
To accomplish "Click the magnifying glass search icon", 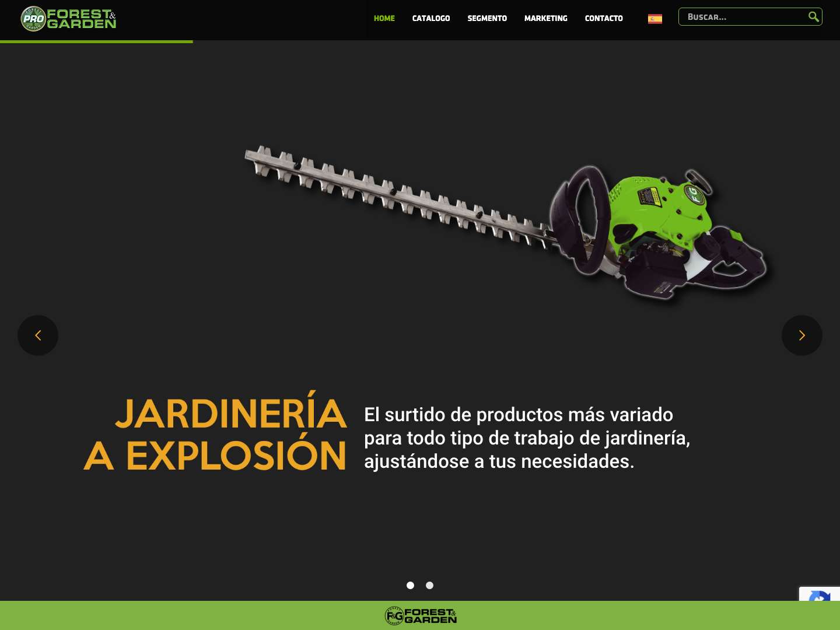I will pyautogui.click(x=813, y=16).
